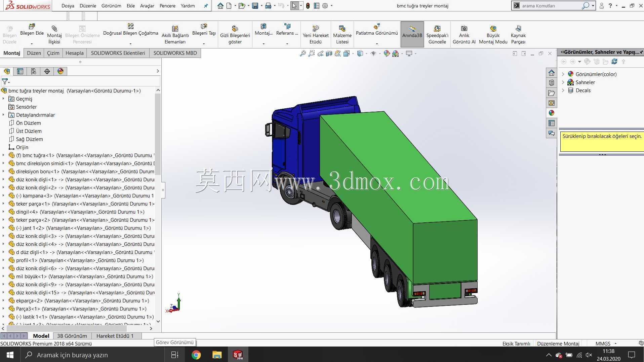
Task: Open SOLIDWORKS Resources home icon in task pane
Action: click(552, 73)
